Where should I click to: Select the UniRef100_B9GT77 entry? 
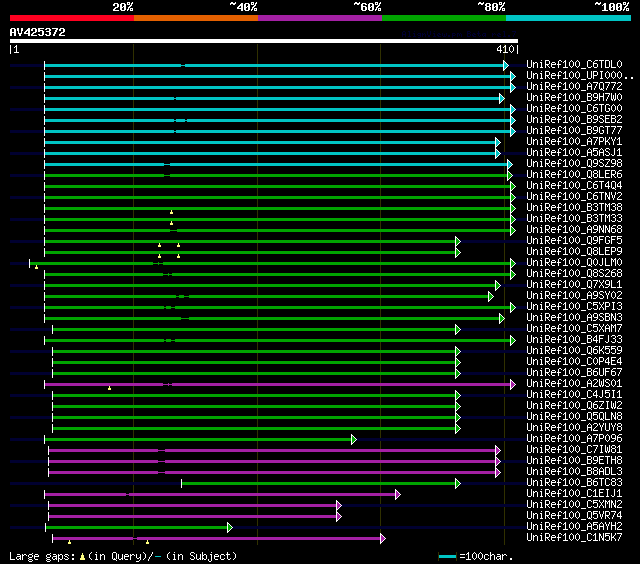click(x=574, y=131)
